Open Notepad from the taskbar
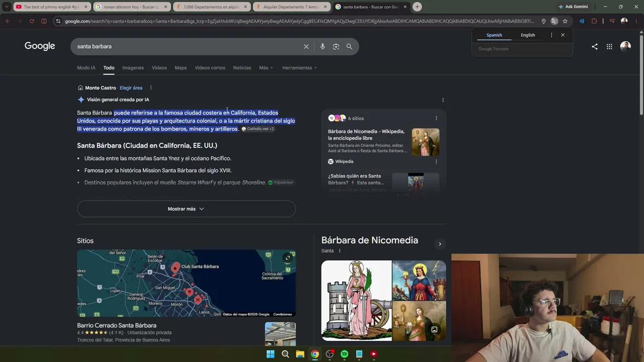The height and width of the screenshot is (362, 644). pyautogui.click(x=359, y=354)
